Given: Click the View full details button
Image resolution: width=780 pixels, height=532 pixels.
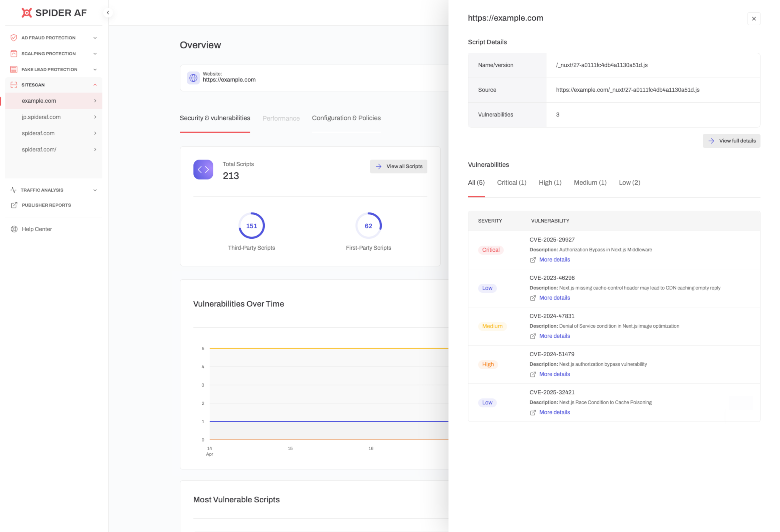Looking at the screenshot, I should click(731, 141).
